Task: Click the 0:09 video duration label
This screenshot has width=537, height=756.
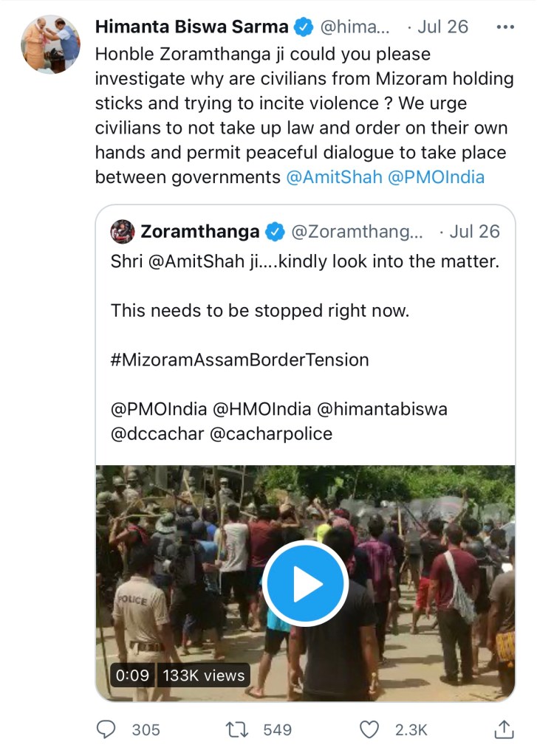Action: [x=133, y=675]
